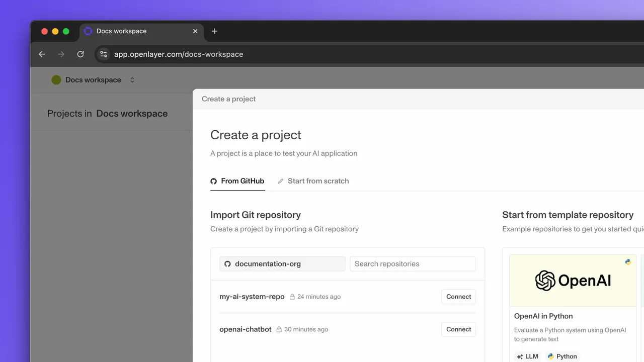644x362 pixels.
Task: Click the Python tag on the template
Action: [x=562, y=356]
